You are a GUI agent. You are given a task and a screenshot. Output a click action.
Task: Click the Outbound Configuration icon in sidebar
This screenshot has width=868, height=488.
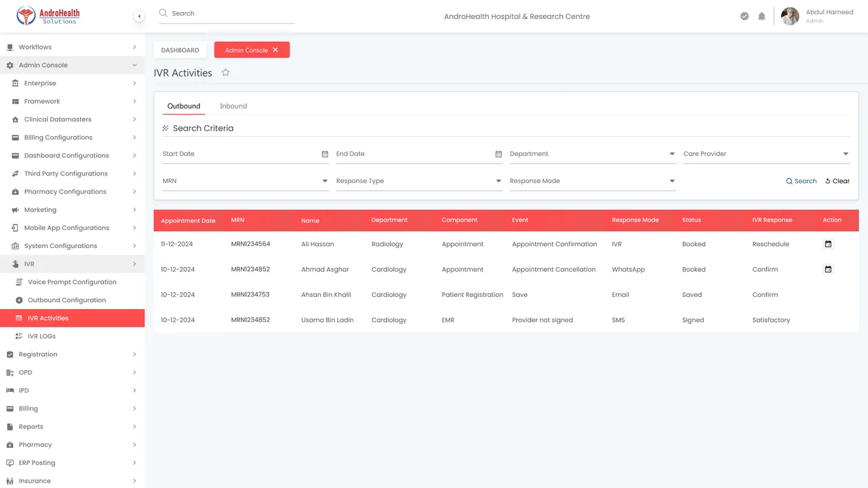19,300
